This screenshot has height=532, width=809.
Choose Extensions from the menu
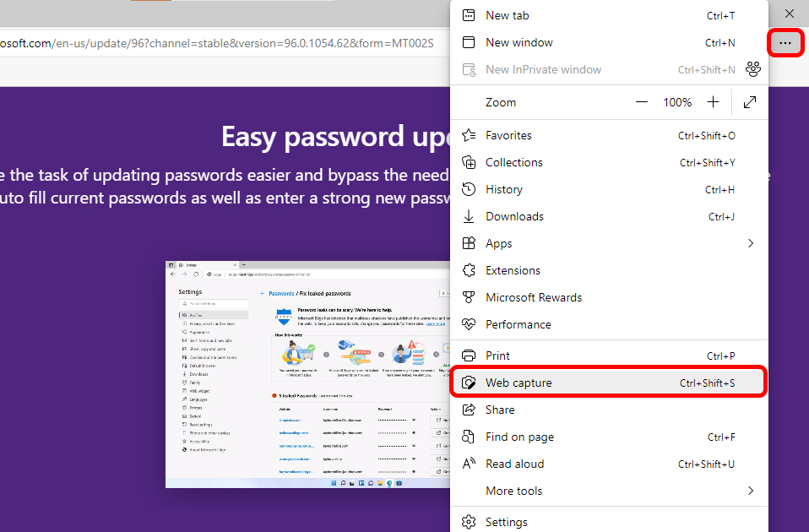(x=609, y=270)
